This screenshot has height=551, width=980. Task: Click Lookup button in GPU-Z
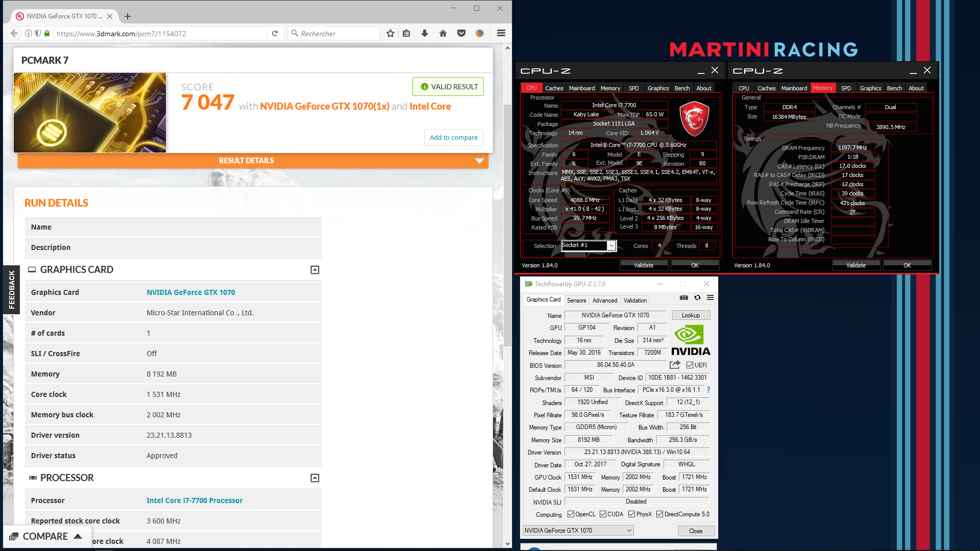pos(691,315)
